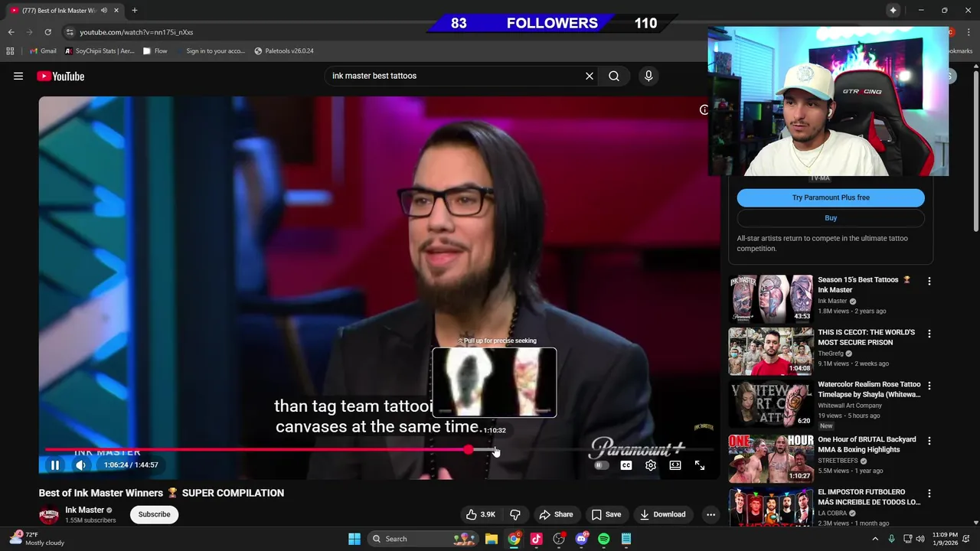Open EL IMPOSTOR FUTBOLERO video title

pos(869,497)
